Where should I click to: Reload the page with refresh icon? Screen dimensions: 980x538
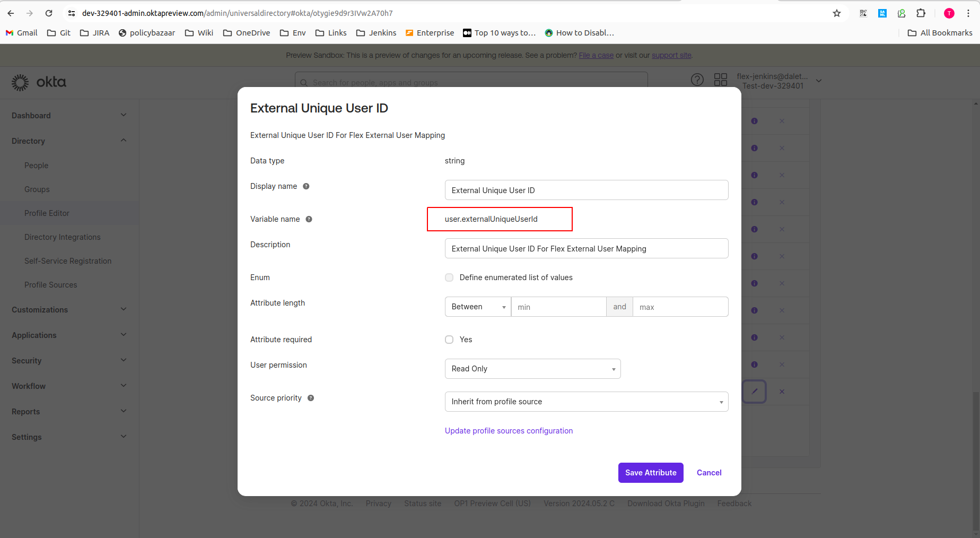tap(49, 13)
